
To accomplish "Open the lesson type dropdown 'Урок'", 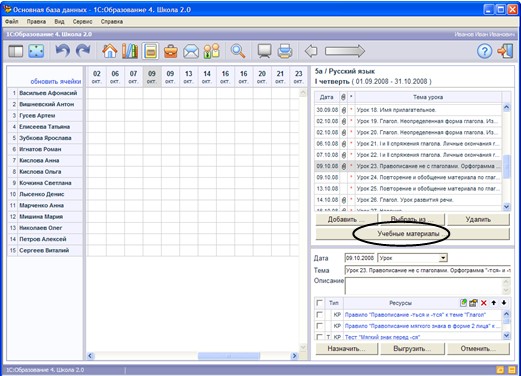I will coord(443,258).
